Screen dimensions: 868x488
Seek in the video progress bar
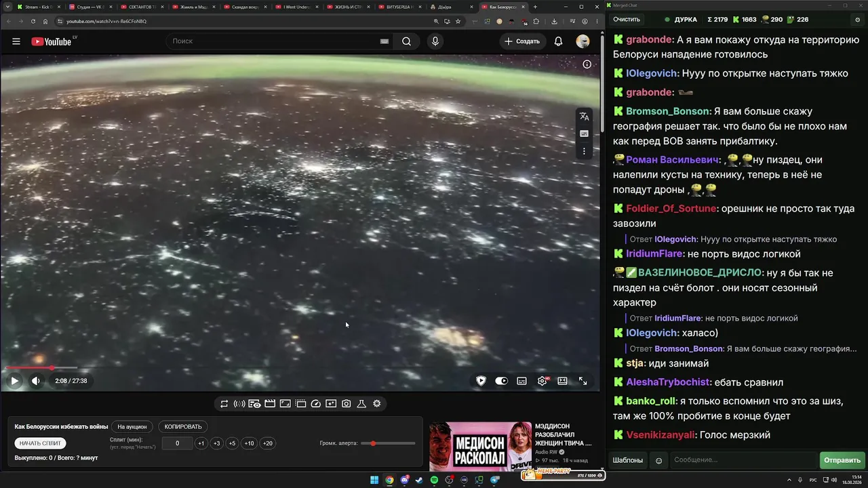(x=300, y=368)
